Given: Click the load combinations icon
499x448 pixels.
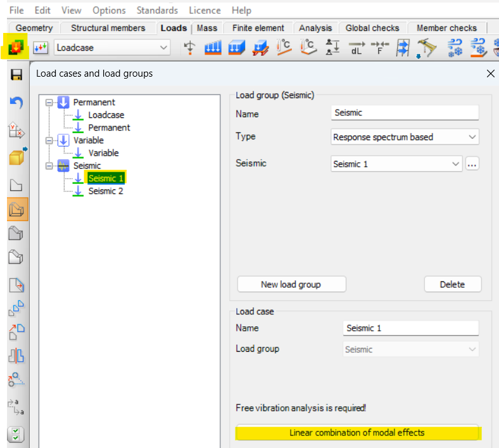Looking at the screenshot, I should click(x=41, y=48).
